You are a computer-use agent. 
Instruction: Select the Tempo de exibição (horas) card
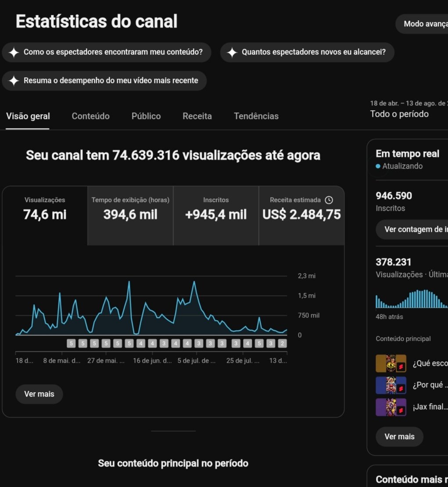pos(130,216)
